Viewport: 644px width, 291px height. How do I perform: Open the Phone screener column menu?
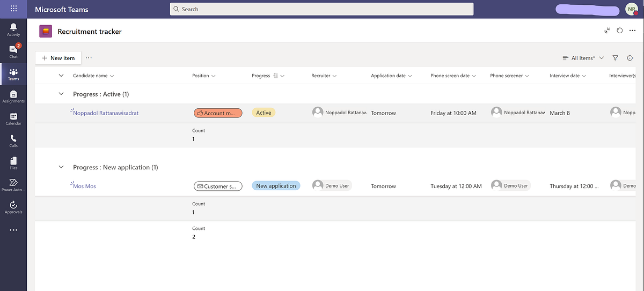pos(509,76)
